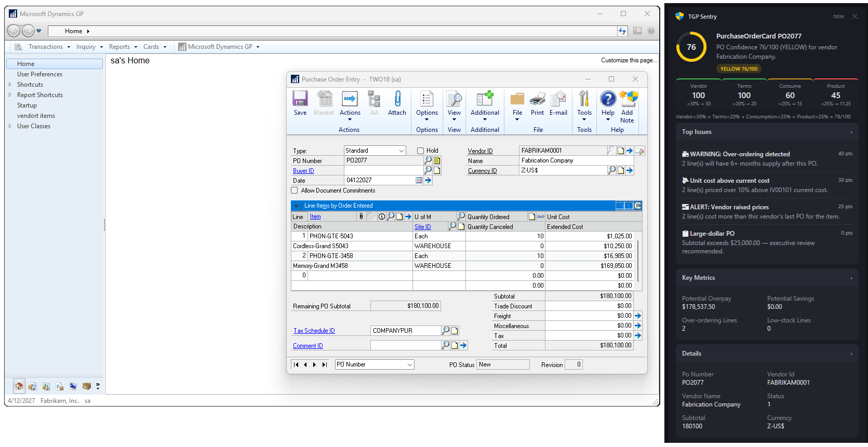Open the Cards menu
The width and height of the screenshot is (868, 447).
[x=155, y=47]
